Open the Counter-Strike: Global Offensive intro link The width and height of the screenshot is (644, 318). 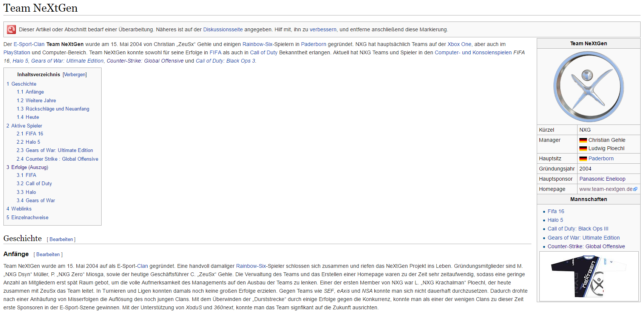pyautogui.click(x=145, y=61)
